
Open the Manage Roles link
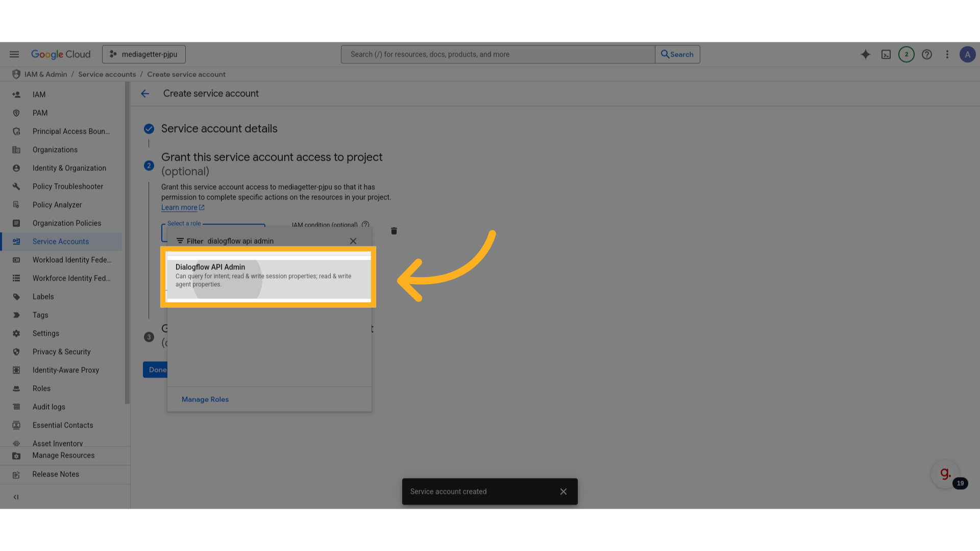205,399
